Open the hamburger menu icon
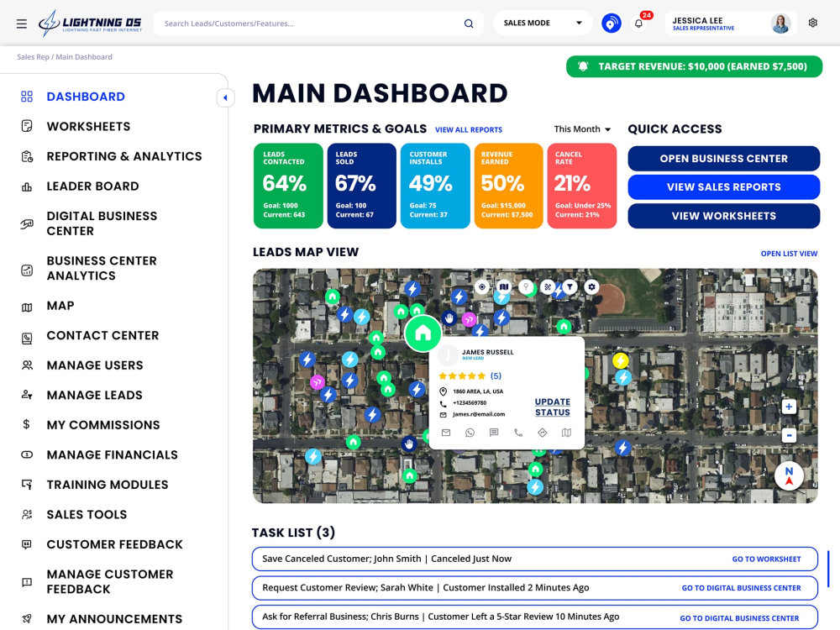This screenshot has height=630, width=840. (22, 24)
